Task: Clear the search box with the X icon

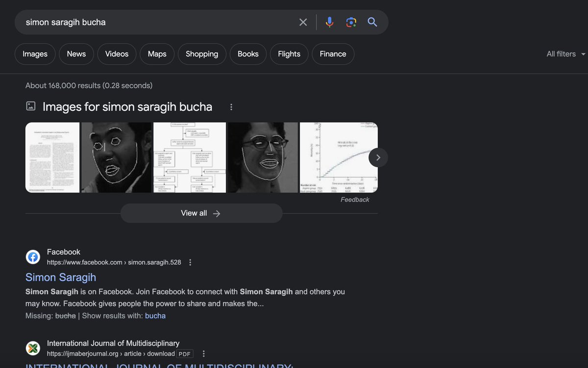Action: coord(303,22)
